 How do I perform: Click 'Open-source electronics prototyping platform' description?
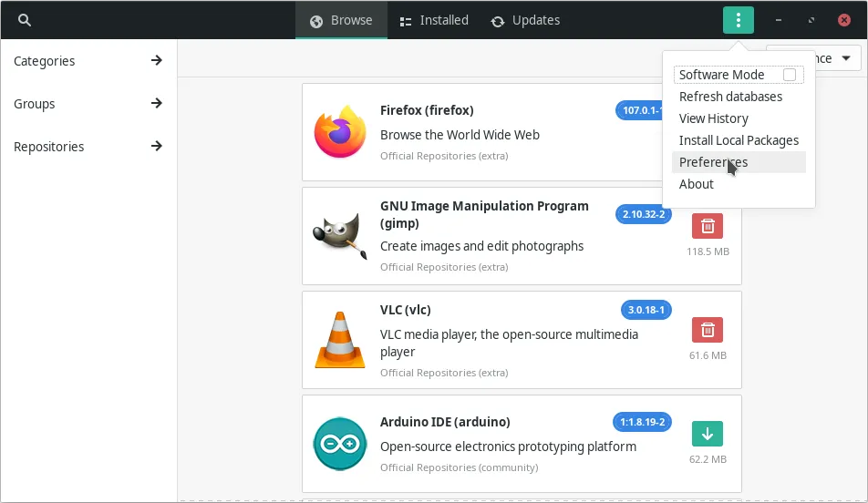coord(508,447)
